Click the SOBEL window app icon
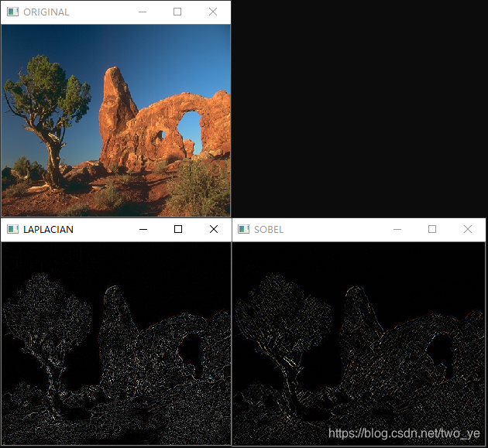This screenshot has width=488, height=448. 244,229
